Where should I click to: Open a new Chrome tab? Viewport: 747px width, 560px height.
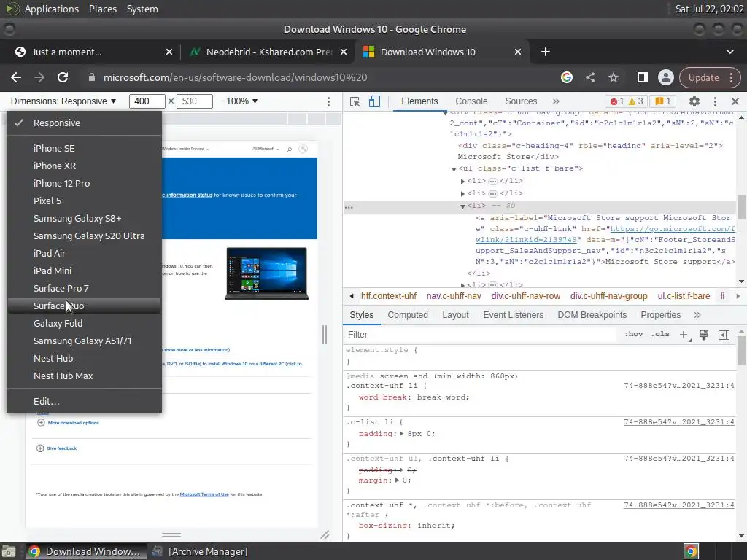tap(546, 52)
